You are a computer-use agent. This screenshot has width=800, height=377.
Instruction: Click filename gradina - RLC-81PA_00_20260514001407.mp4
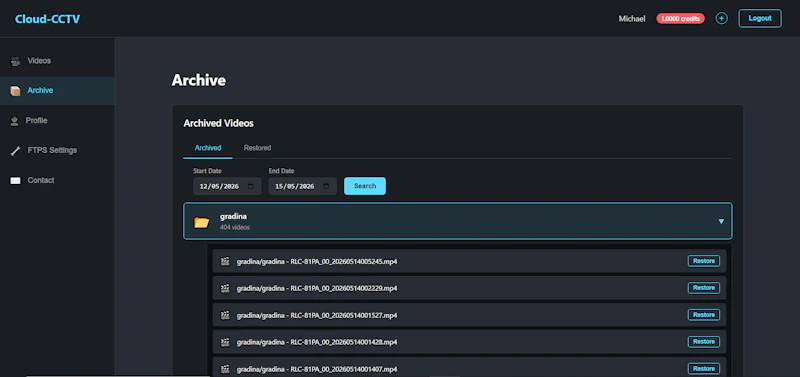[317, 369]
